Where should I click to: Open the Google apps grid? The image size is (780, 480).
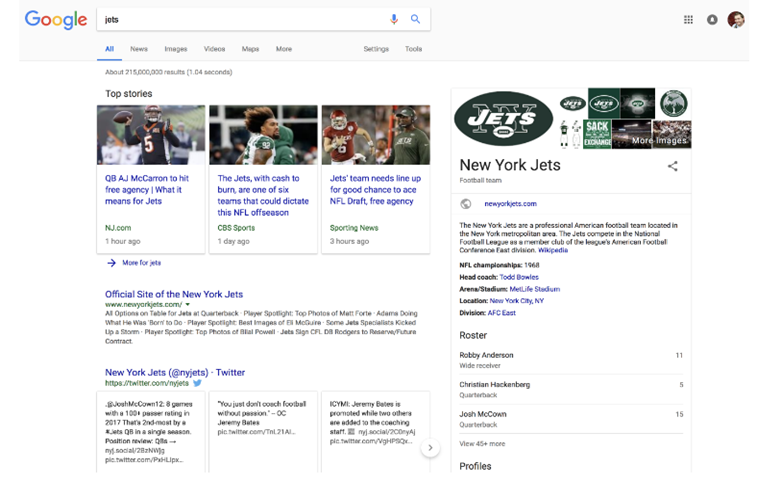click(x=688, y=20)
